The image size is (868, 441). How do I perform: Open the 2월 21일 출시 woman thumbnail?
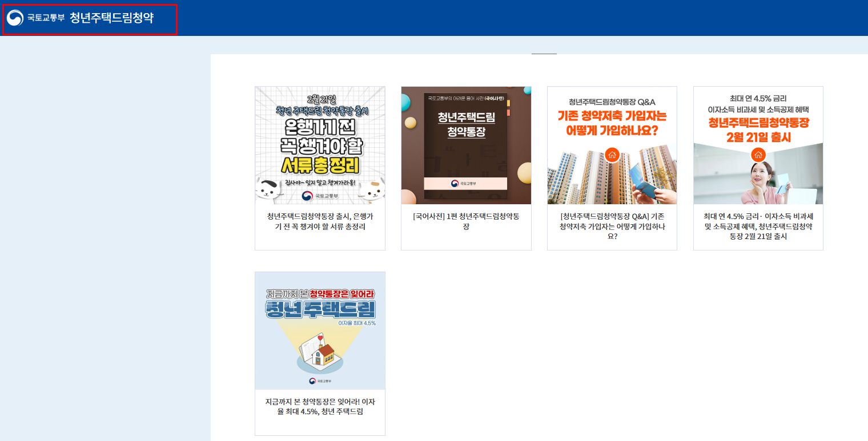[x=758, y=145]
